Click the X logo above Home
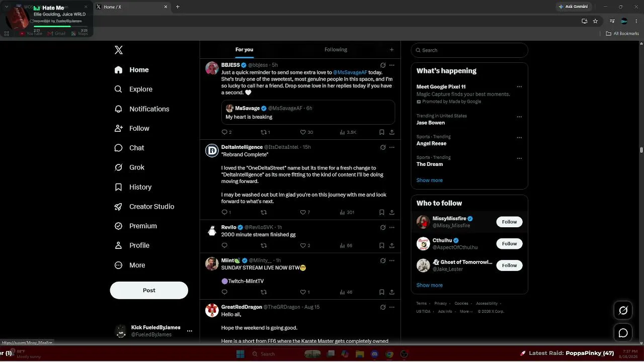This screenshot has height=362, width=644. pyautogui.click(x=119, y=50)
